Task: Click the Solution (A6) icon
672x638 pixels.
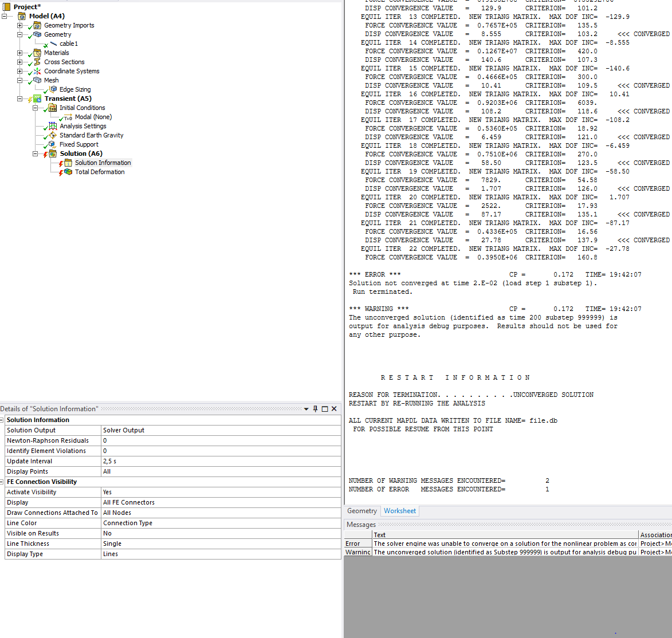Action: point(53,153)
